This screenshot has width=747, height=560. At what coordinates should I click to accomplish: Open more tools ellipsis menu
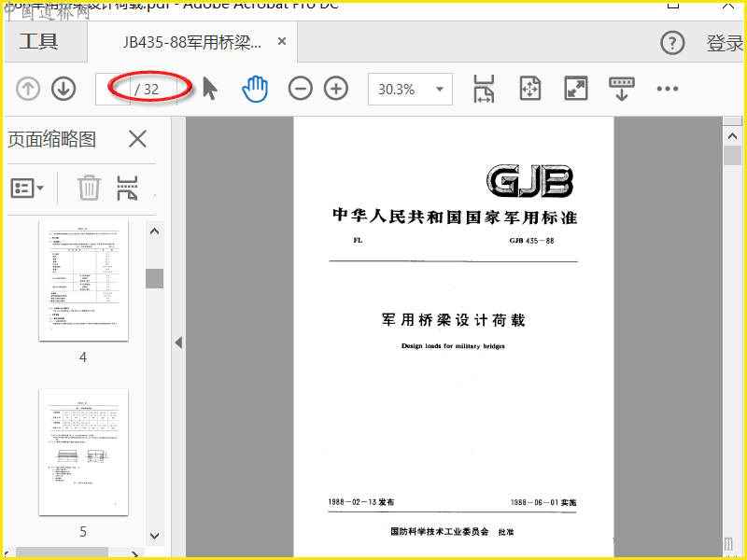(x=667, y=89)
